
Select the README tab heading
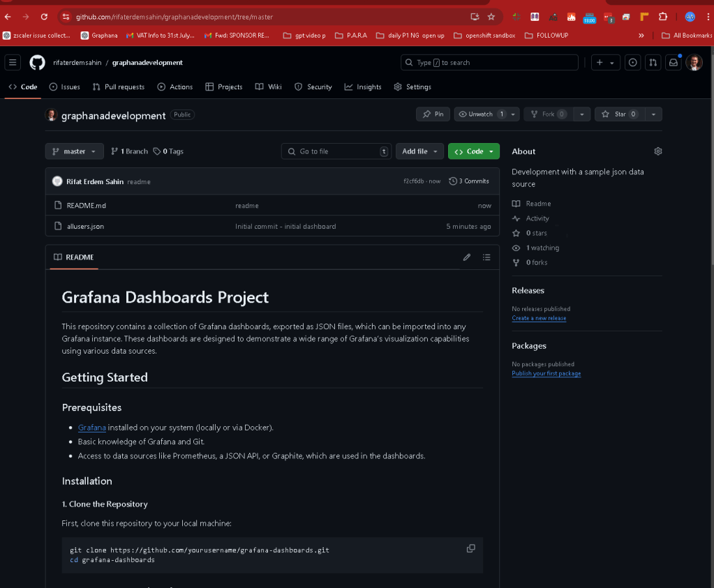coord(74,257)
